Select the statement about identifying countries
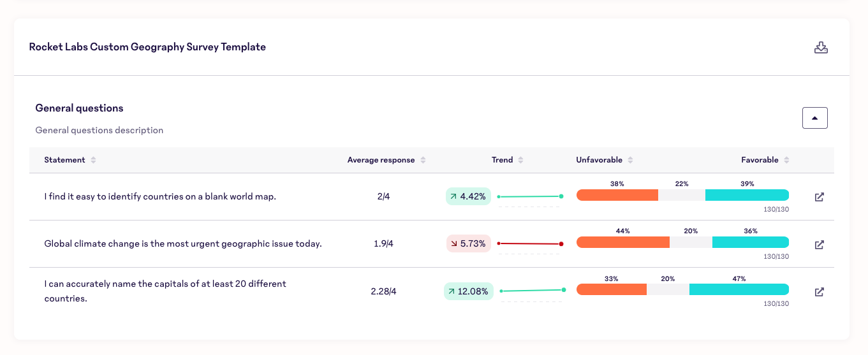Viewport: 868px width, 355px height. 160,197
